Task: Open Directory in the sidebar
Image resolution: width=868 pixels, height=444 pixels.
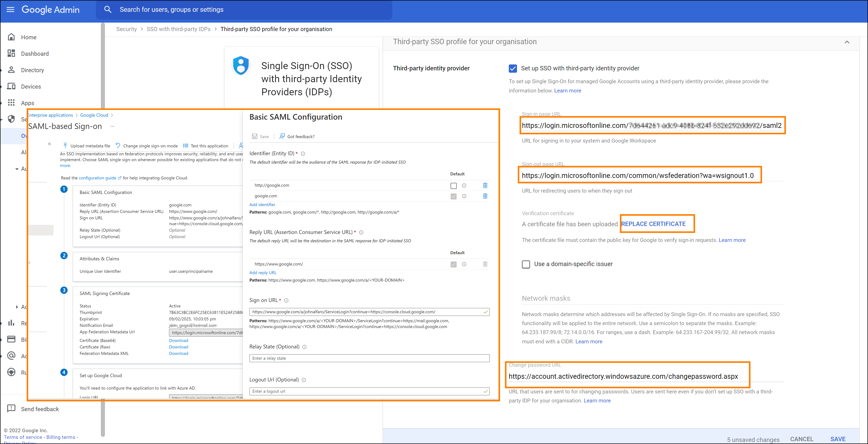Action: click(x=32, y=70)
